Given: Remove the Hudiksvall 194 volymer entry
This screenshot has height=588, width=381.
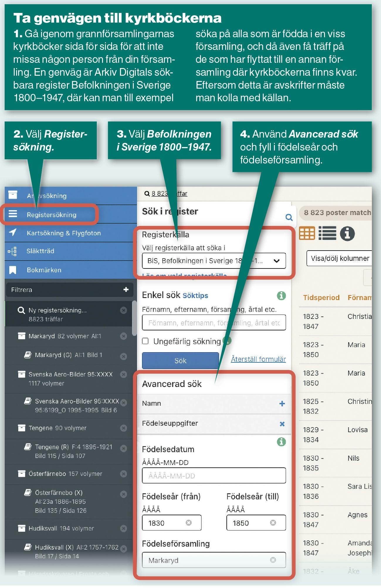Looking at the screenshot, I should (x=124, y=529).
